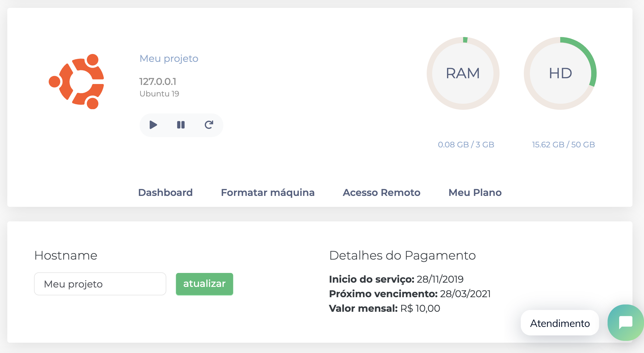
Task: Pause the machine with the pause icon
Action: [x=181, y=125]
